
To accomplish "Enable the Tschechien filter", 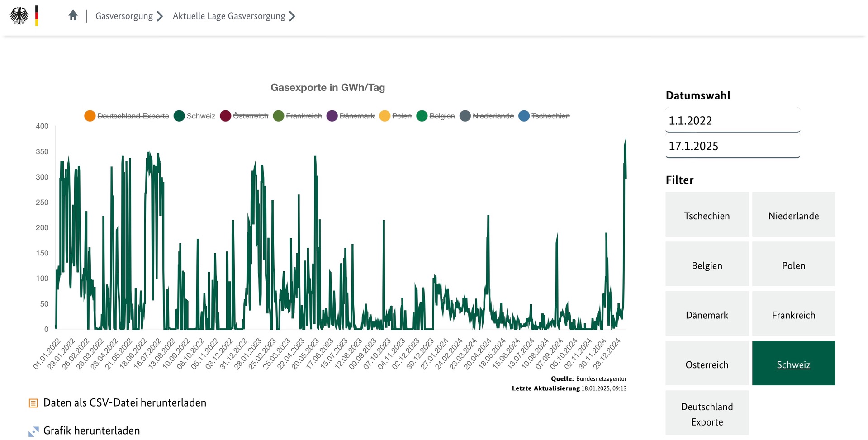I will point(707,215).
